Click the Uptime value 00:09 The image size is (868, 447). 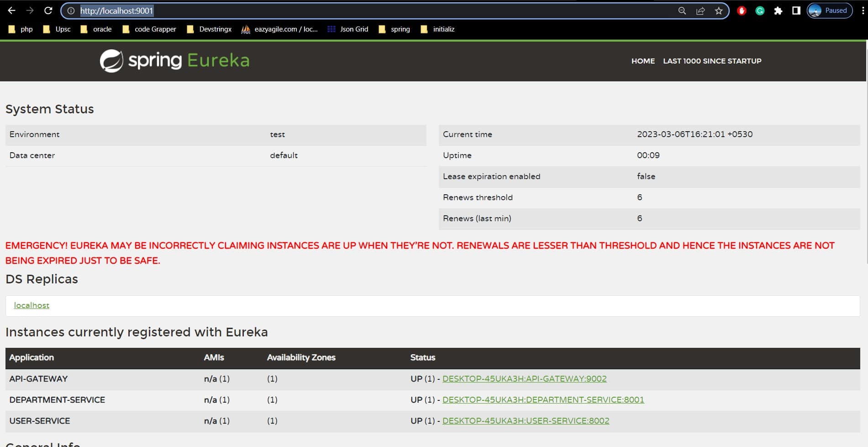point(648,155)
